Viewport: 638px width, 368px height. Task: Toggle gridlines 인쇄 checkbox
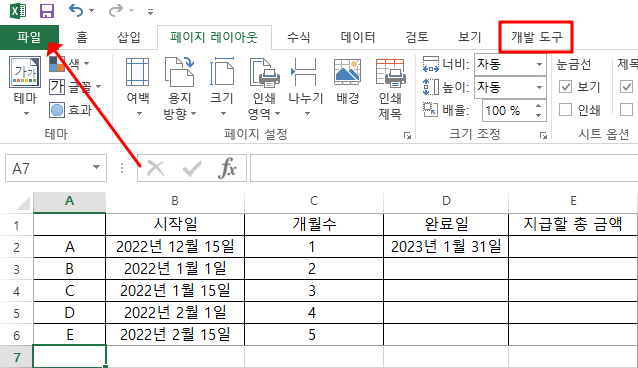click(566, 110)
